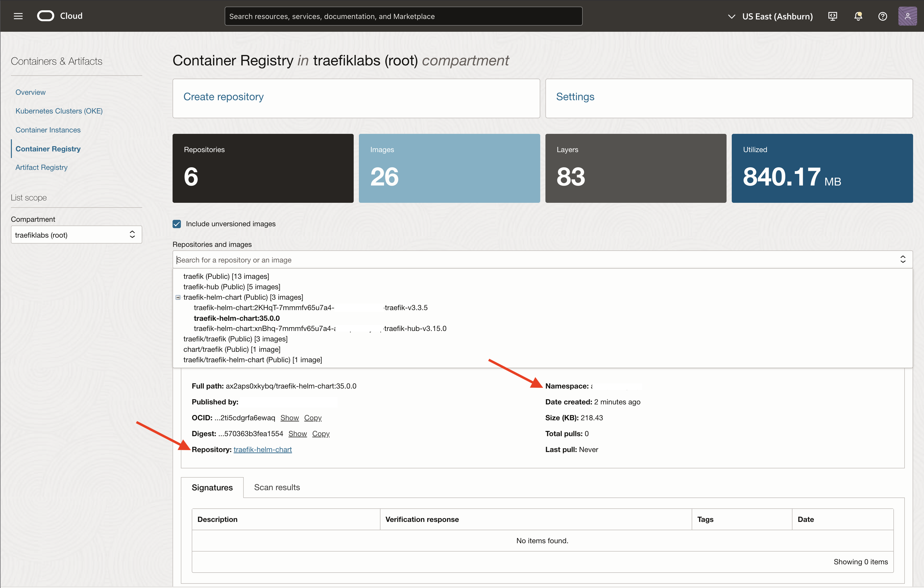Screen dimensions: 924x588
Task: Open the notifications bell
Action: (x=858, y=16)
